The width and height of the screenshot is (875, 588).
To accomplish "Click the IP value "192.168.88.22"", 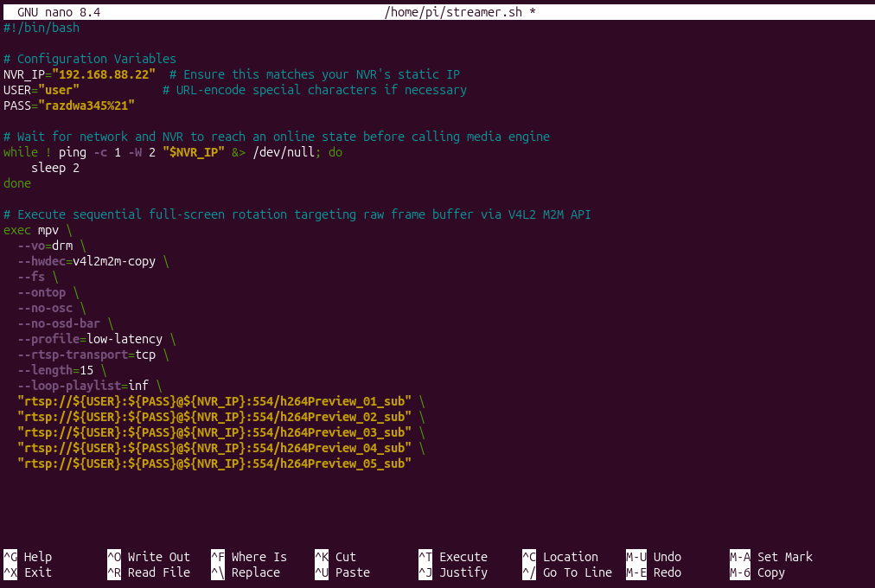I will click(104, 74).
